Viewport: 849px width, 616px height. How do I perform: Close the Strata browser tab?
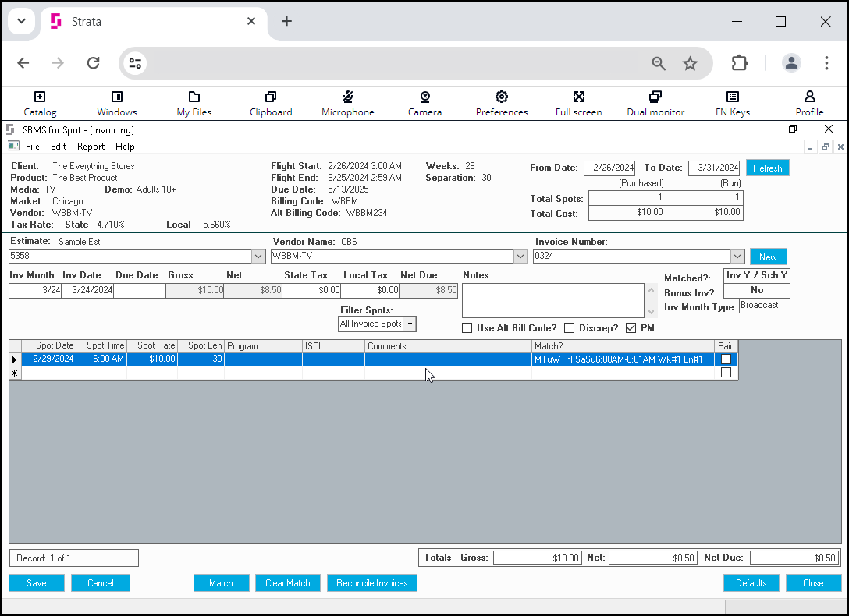[251, 21]
